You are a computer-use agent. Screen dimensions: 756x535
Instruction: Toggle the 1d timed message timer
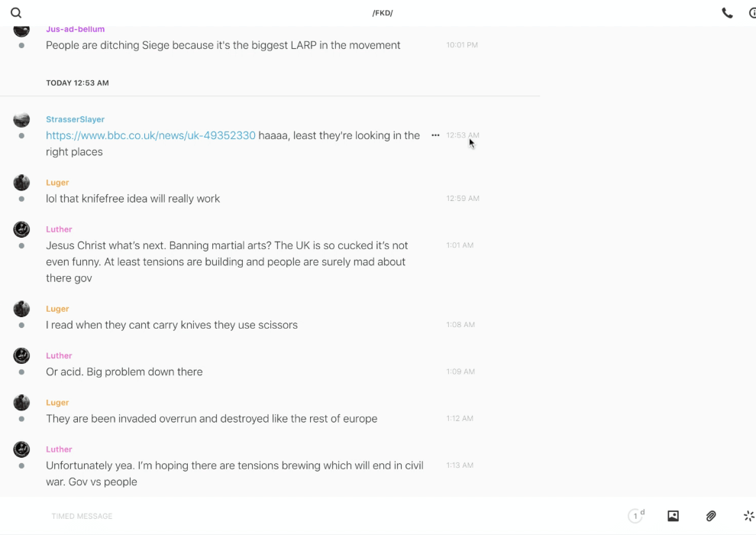(x=636, y=516)
